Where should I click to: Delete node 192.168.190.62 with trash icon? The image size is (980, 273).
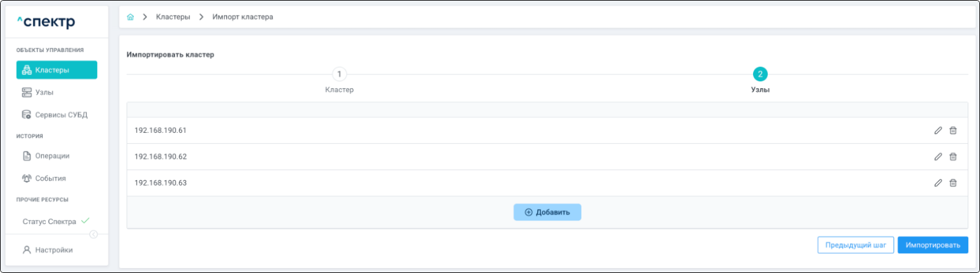(x=953, y=157)
